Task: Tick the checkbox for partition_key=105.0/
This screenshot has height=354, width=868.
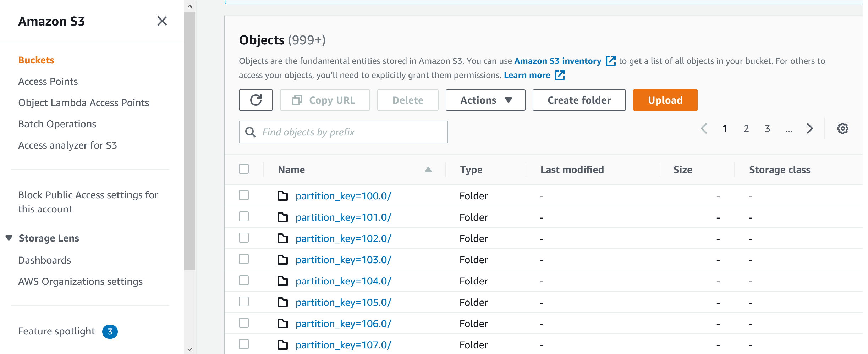Action: coord(244,302)
